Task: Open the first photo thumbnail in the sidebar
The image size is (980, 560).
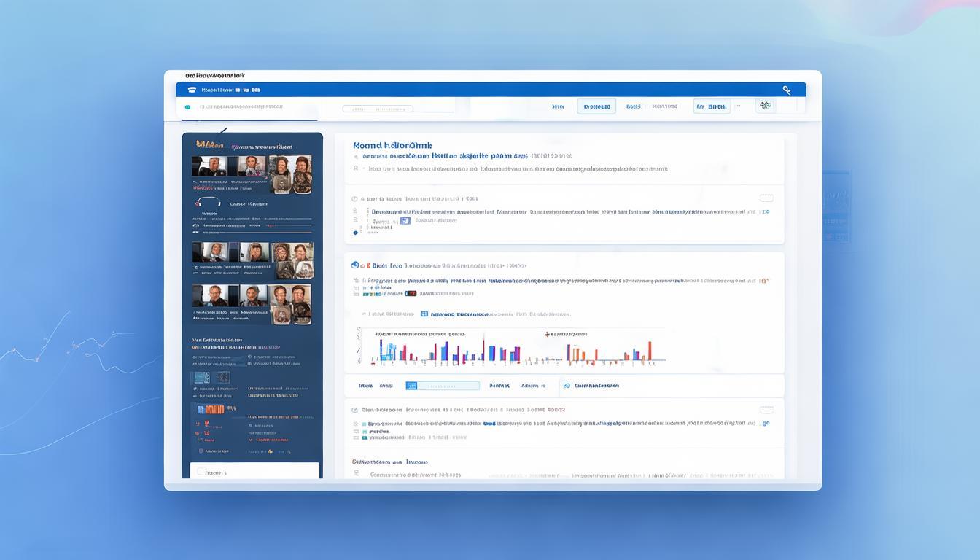Action: [209, 166]
